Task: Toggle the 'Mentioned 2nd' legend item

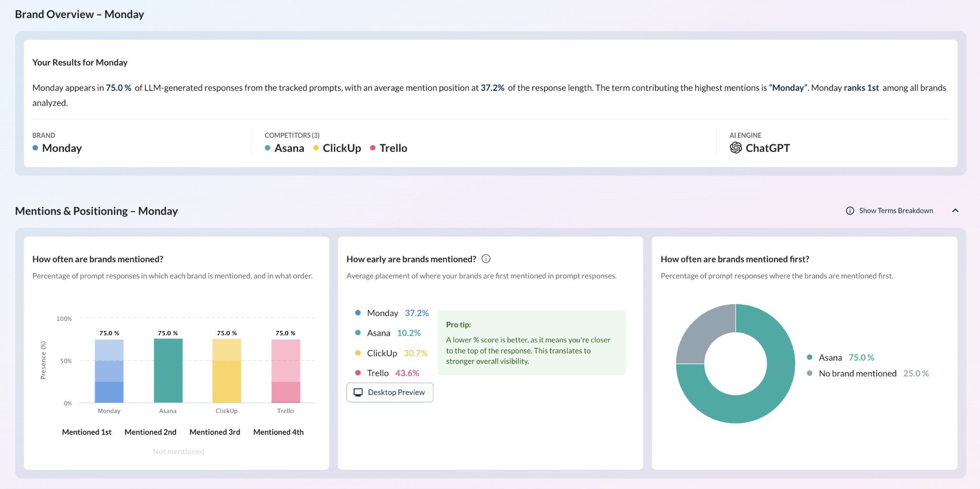Action: point(150,432)
